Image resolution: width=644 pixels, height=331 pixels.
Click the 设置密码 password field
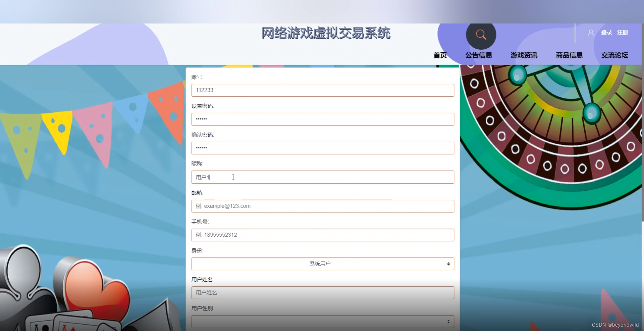pos(322,119)
